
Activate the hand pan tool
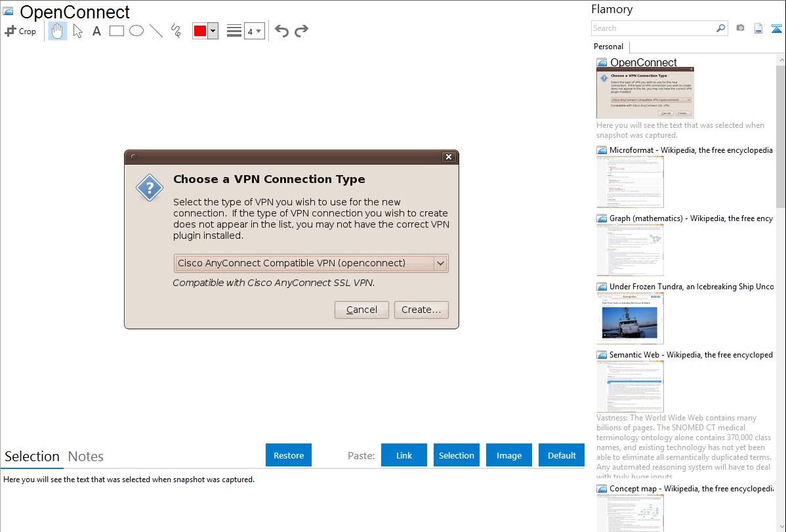[58, 31]
